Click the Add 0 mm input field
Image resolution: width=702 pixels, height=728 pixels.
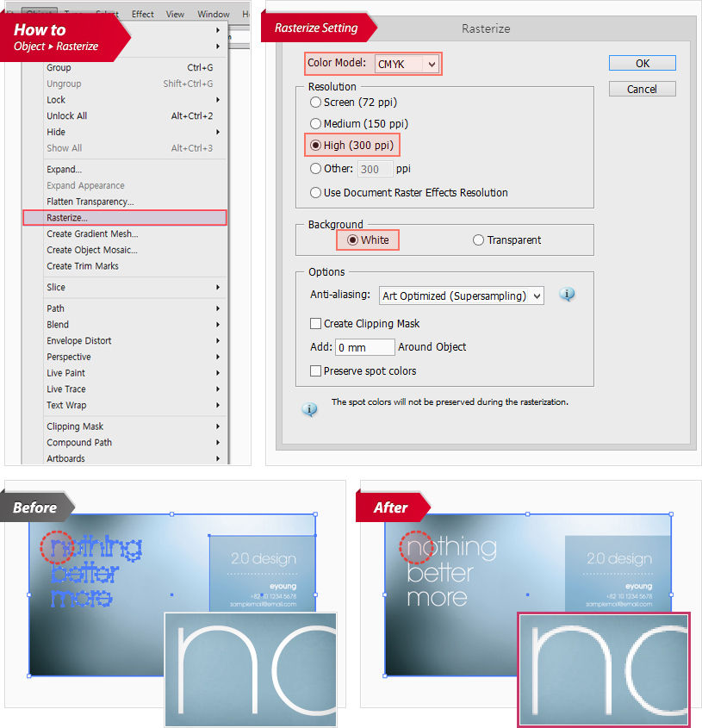pos(364,346)
